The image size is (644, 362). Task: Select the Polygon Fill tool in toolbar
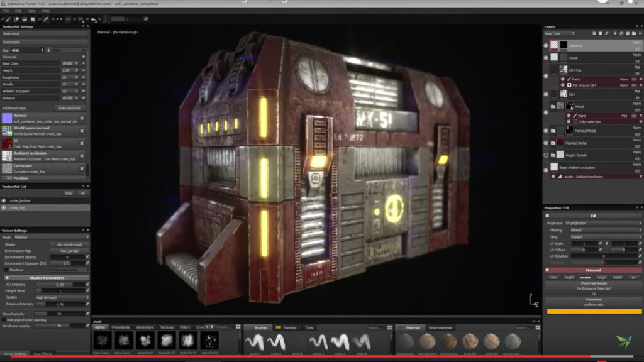[x=33, y=19]
